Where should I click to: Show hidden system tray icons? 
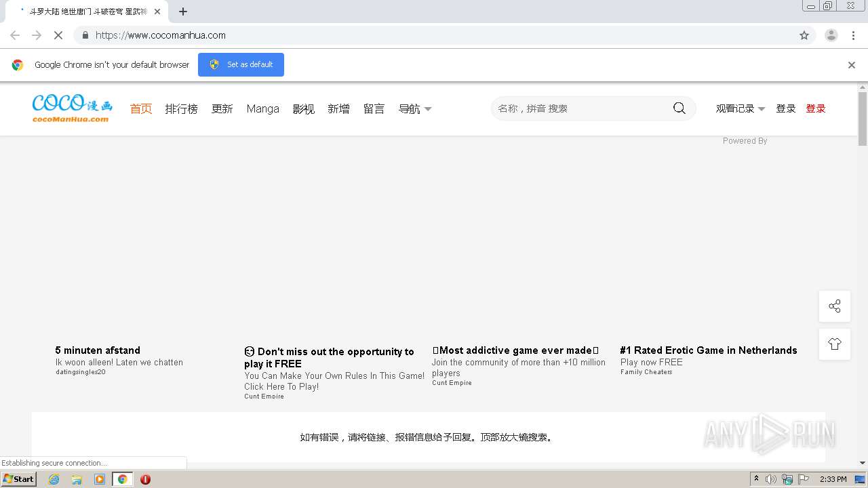tap(756, 479)
